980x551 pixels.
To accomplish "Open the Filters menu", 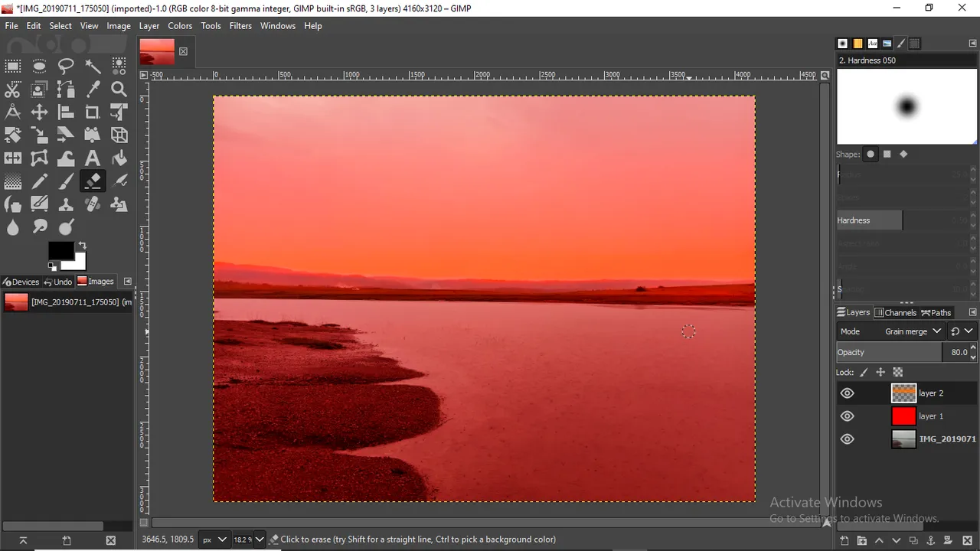I will tap(240, 26).
